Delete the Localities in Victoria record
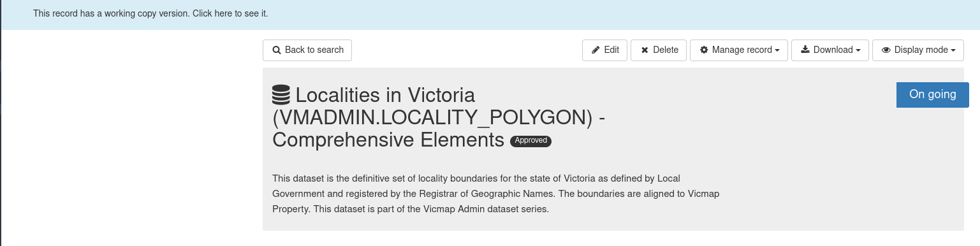The image size is (980, 246). (x=659, y=50)
